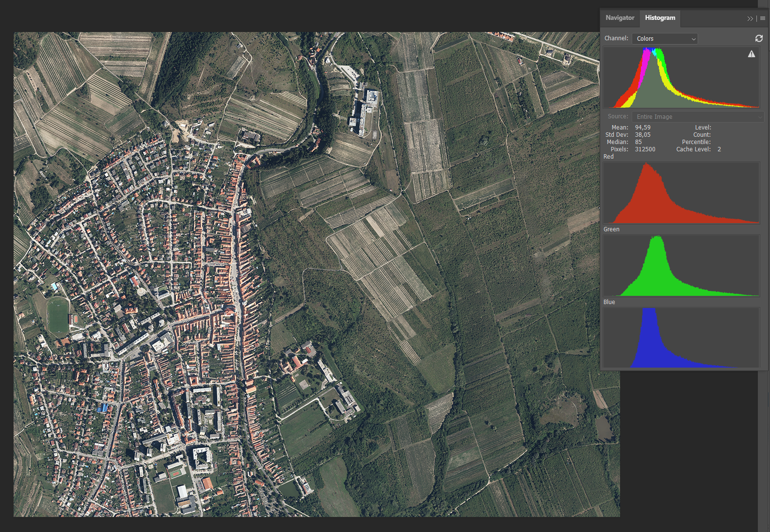The image size is (770, 532).
Task: Open the Channel dropdown showing Colors
Action: [x=665, y=39]
